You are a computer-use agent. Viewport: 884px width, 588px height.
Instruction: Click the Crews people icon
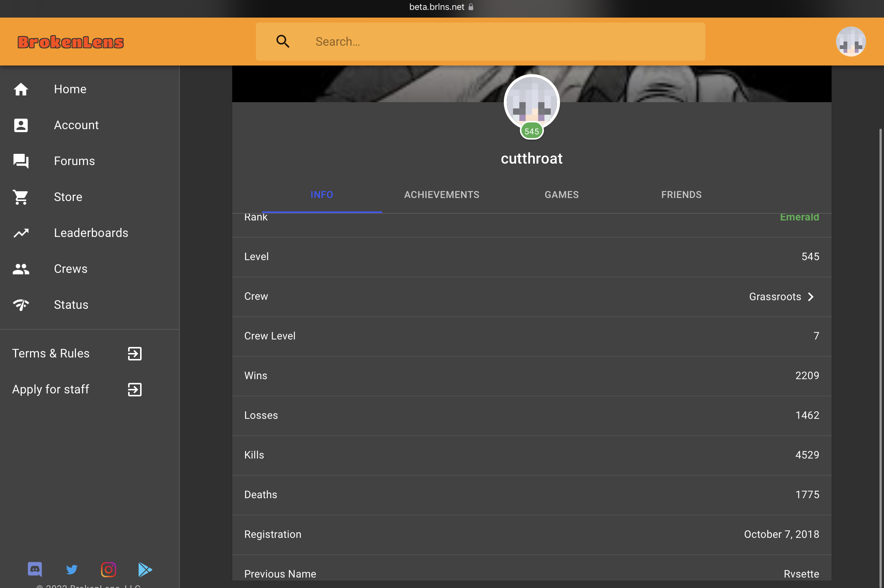21,269
